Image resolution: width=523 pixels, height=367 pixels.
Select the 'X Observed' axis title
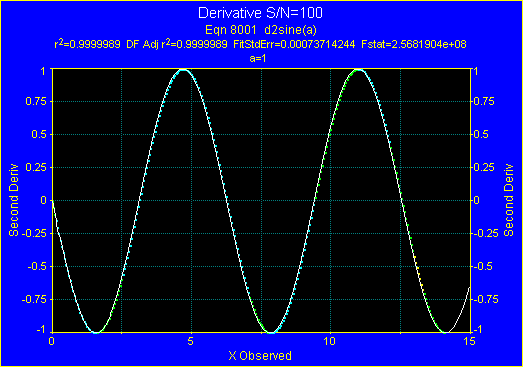tap(260, 356)
